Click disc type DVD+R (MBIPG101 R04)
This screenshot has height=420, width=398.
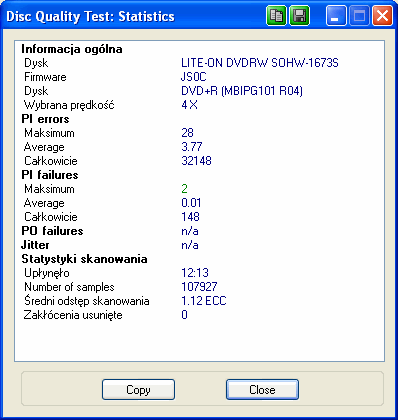coord(242,91)
